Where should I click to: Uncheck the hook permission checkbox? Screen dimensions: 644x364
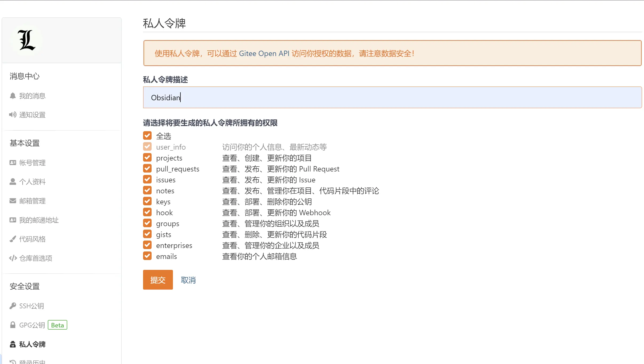pos(147,212)
